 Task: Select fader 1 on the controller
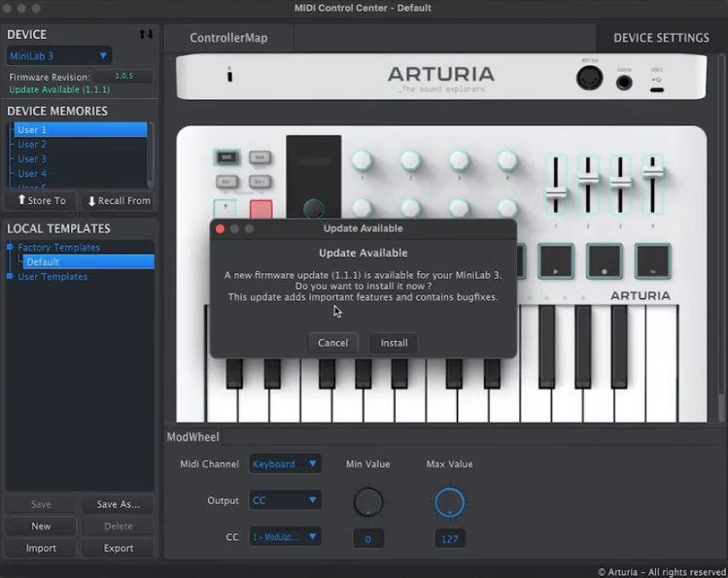point(556,190)
